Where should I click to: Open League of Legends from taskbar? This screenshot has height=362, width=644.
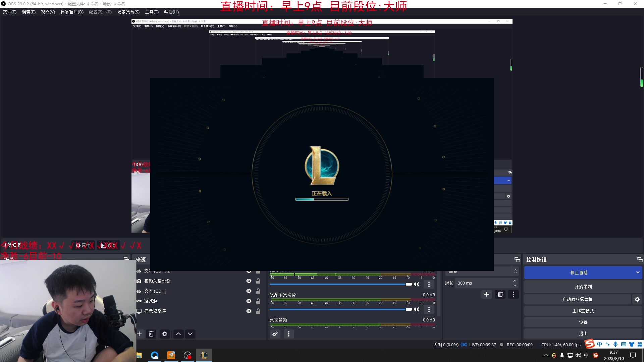(204, 355)
